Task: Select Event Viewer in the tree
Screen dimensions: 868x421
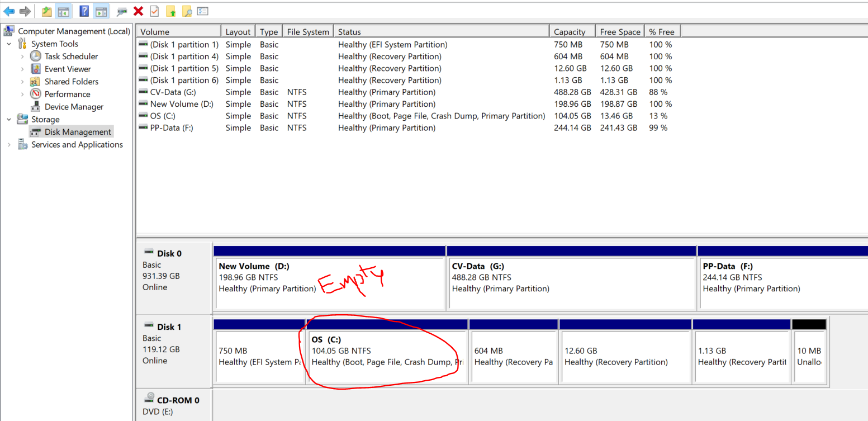Action: pos(68,69)
